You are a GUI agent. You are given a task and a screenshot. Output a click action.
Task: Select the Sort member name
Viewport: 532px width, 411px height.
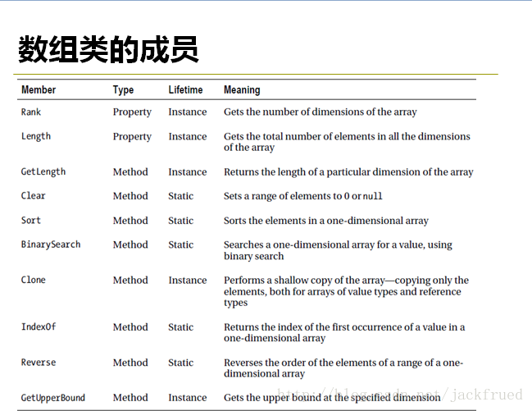[x=31, y=220]
